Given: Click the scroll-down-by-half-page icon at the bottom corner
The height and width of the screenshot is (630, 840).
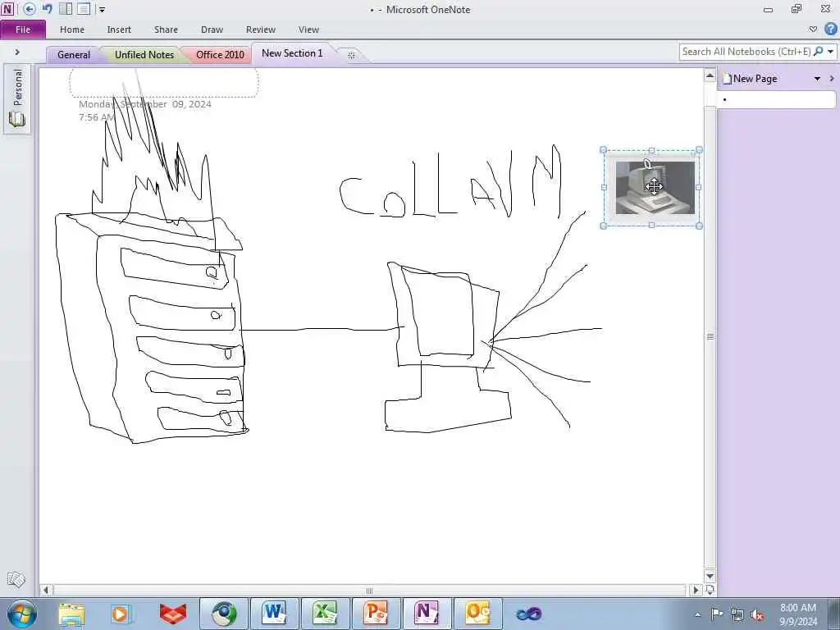Looking at the screenshot, I should tap(710, 590).
